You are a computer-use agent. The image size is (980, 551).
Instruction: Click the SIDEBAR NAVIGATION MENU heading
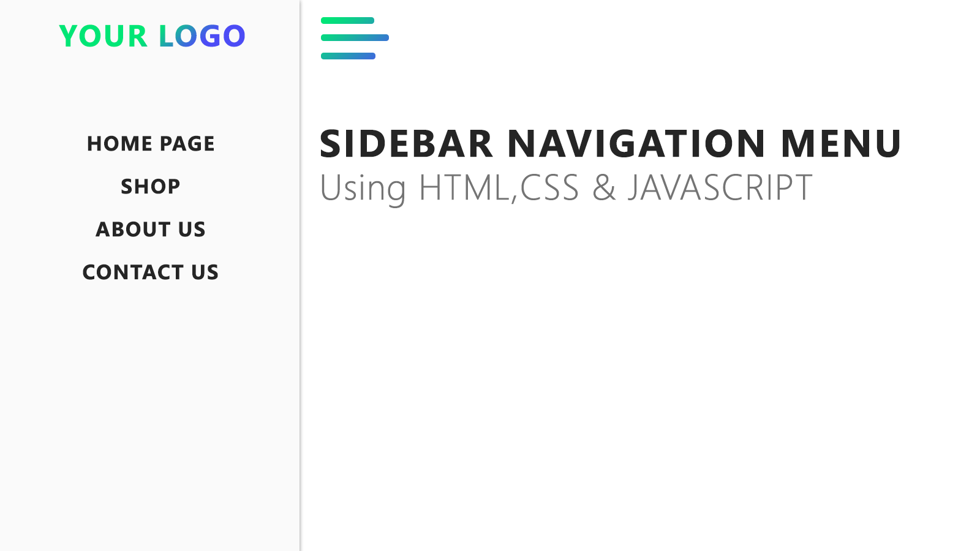(x=609, y=144)
